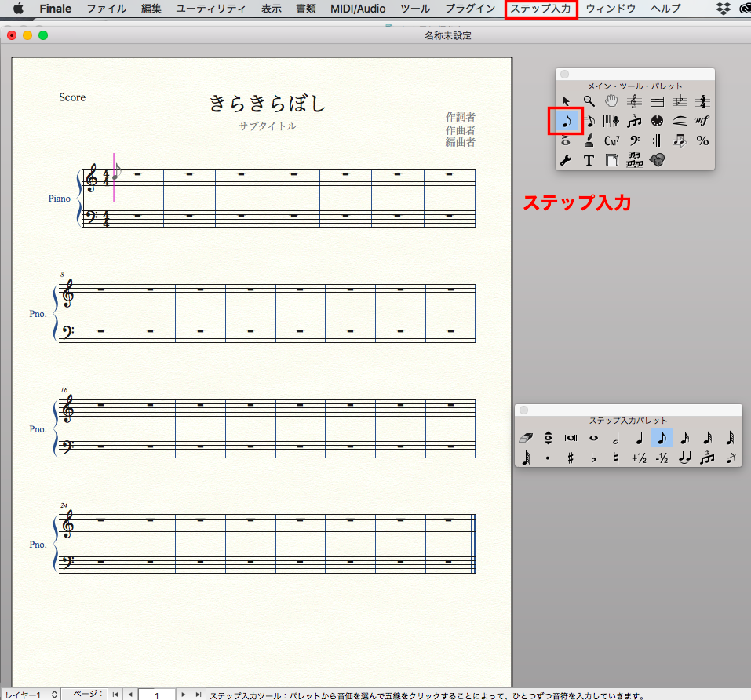
Task: Open the ステップ入力 menu
Action: tap(541, 9)
